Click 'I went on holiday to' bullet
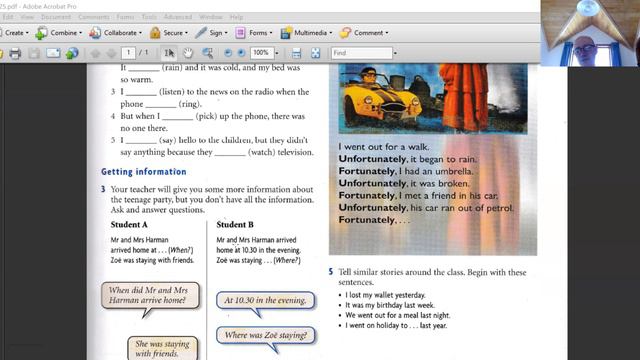 [x=396, y=326]
